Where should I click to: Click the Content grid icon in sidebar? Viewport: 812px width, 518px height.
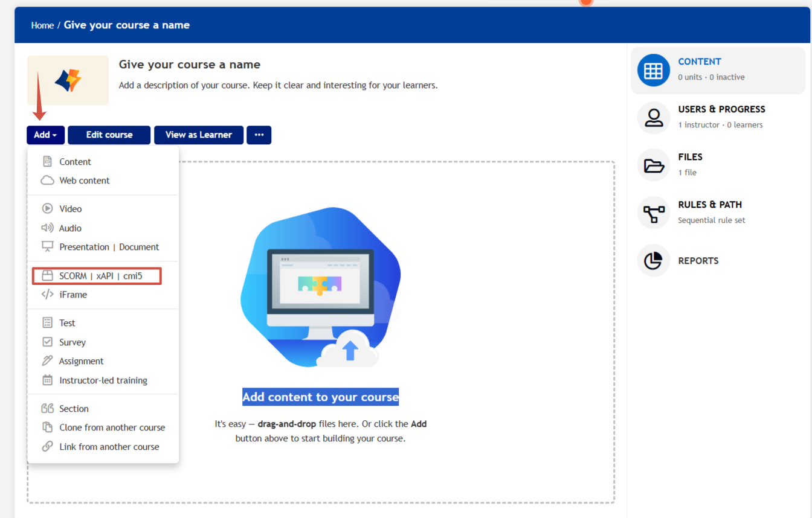click(653, 70)
